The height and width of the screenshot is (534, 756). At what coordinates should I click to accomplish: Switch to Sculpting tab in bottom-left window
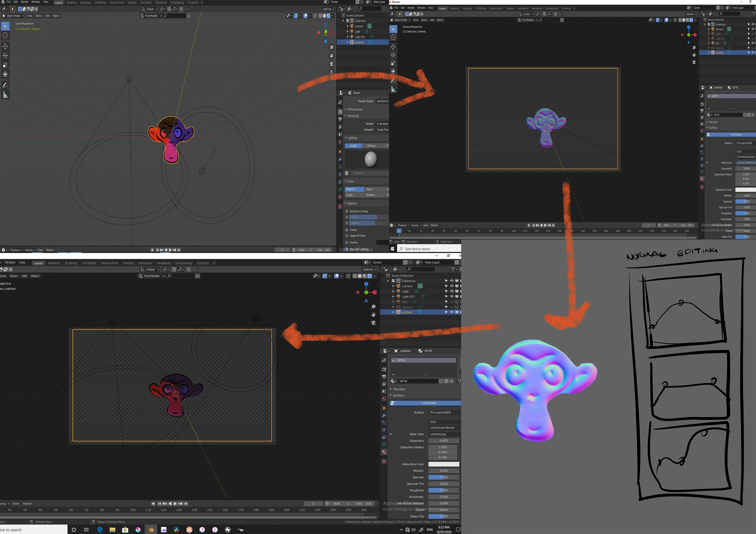tap(71, 263)
